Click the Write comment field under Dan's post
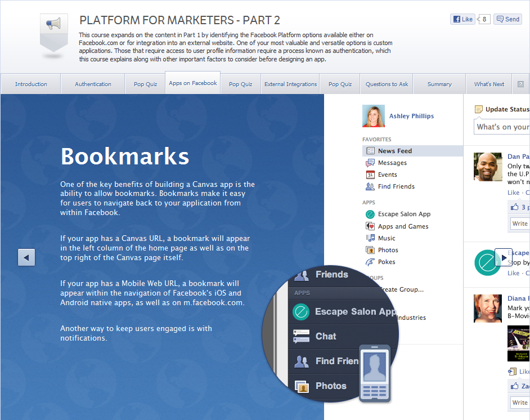530x420 pixels. 519,224
